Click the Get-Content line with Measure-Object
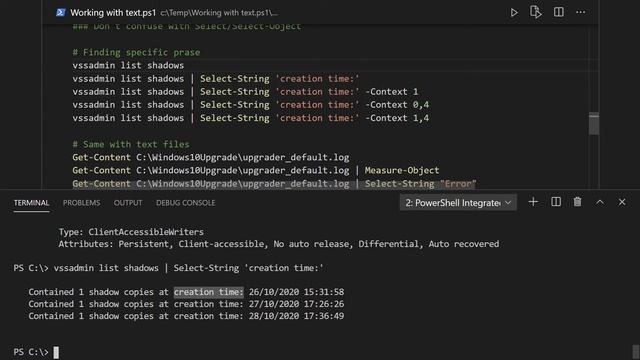Viewport: 640px width, 360px height. click(256, 170)
